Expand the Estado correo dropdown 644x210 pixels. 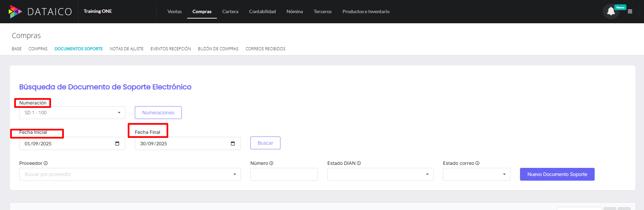(x=477, y=174)
